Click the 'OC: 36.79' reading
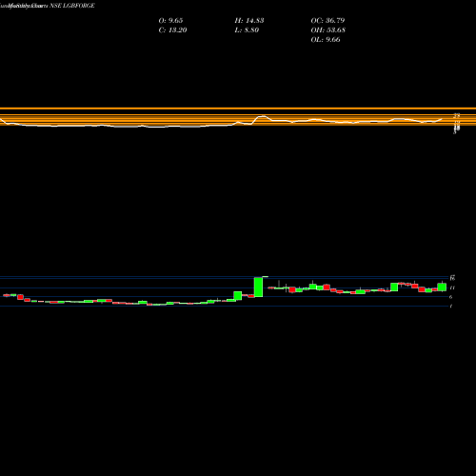This screenshot has width=476, height=476. click(x=327, y=20)
